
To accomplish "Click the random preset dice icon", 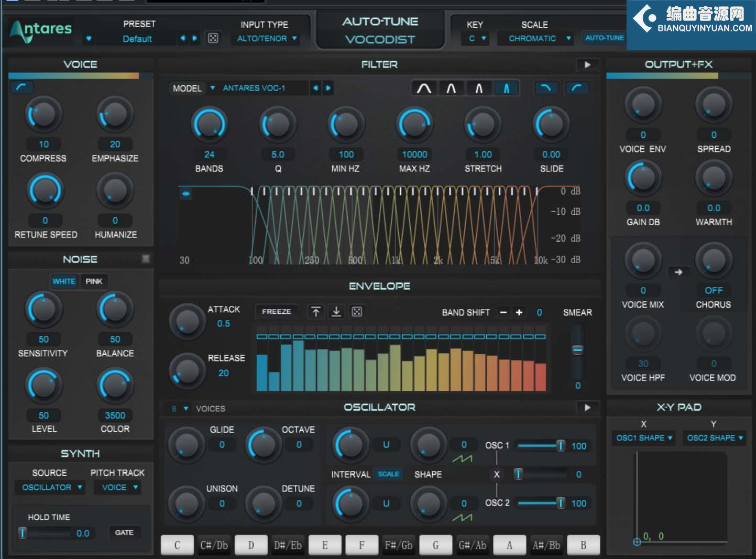I will (213, 38).
